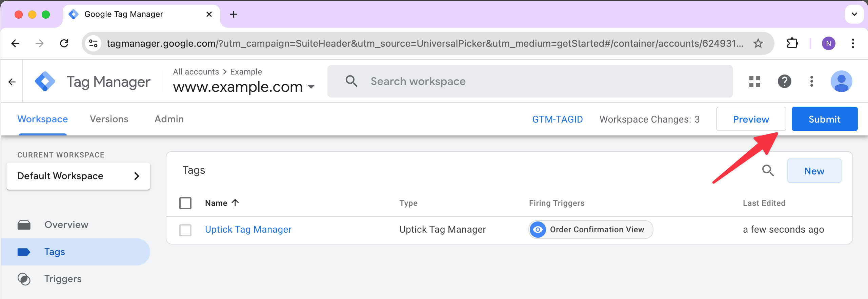The image size is (868, 299).
Task: Go to Triggers in the sidebar
Action: (63, 279)
